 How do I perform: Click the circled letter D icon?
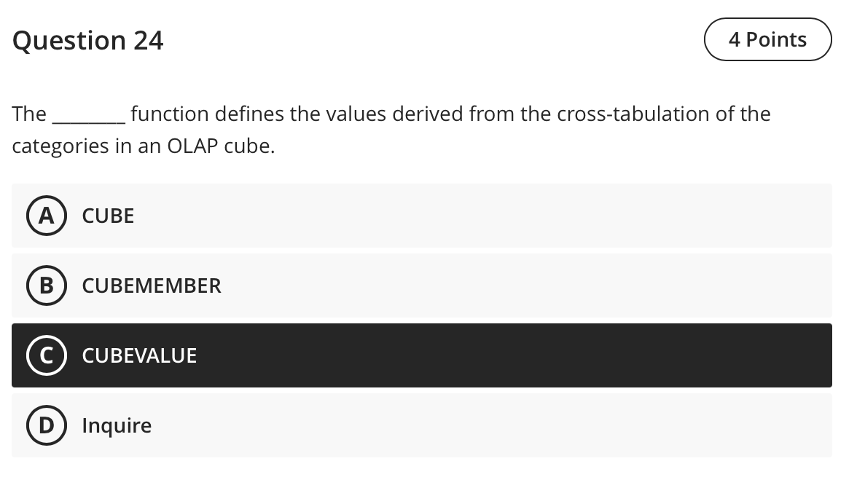[x=47, y=425]
